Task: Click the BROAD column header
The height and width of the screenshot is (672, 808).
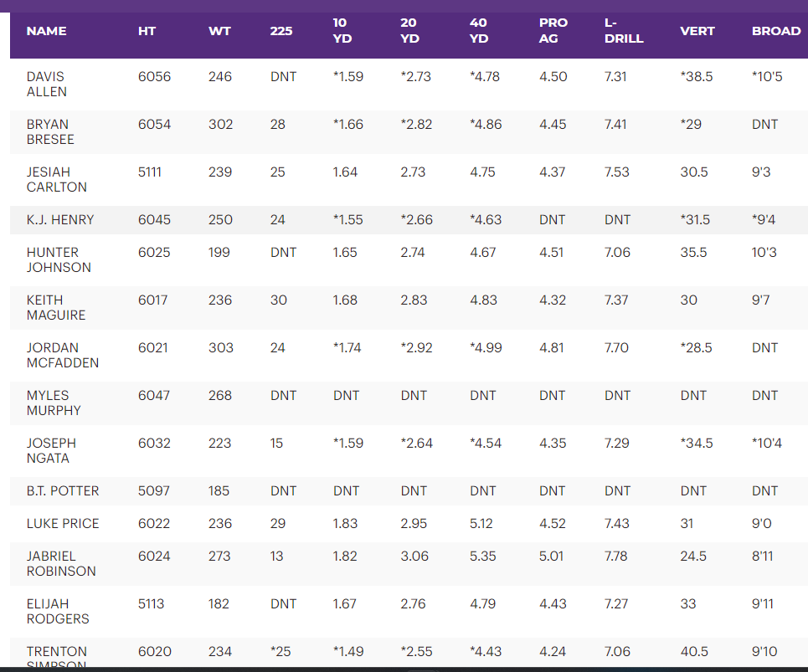Action: coord(775,31)
